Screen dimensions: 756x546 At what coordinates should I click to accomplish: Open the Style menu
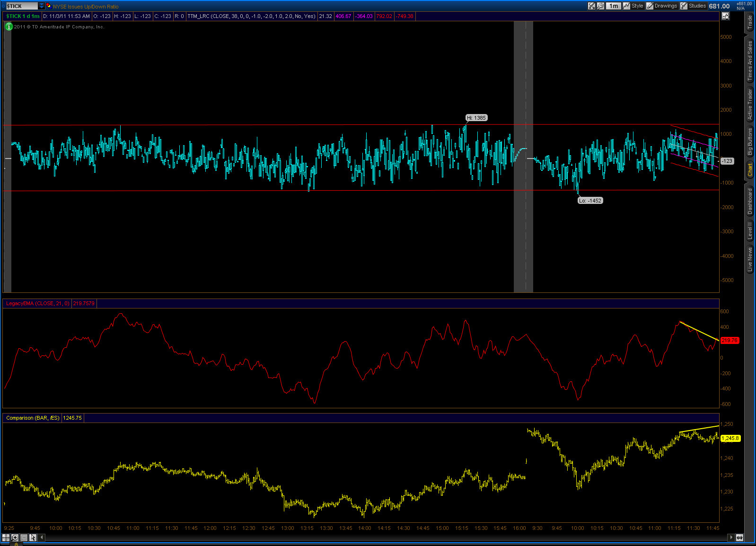pyautogui.click(x=633, y=6)
